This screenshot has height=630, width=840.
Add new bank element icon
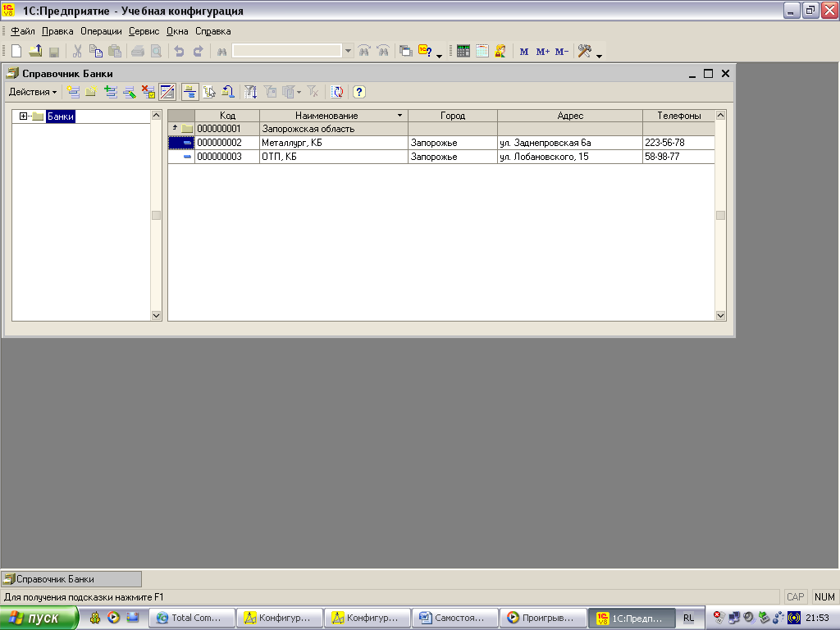click(x=73, y=92)
